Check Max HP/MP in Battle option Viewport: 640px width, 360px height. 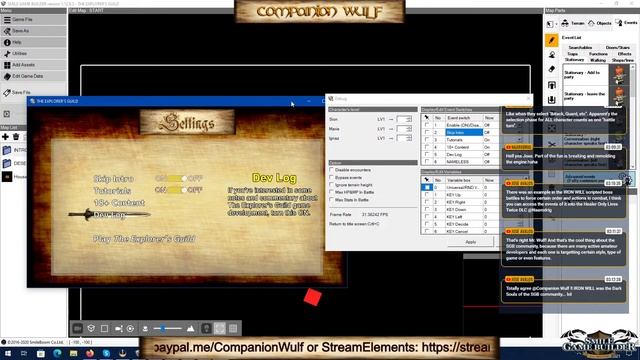[x=332, y=192]
